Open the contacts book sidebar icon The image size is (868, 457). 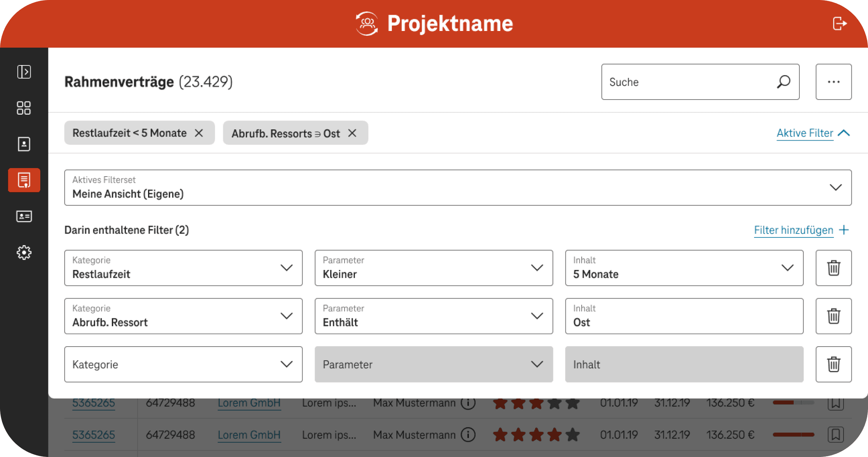24,144
